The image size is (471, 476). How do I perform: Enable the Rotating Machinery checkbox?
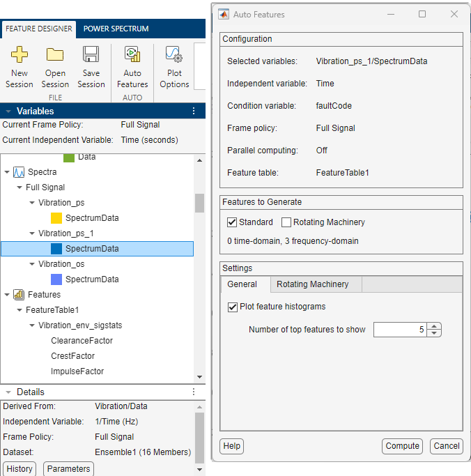click(x=286, y=222)
